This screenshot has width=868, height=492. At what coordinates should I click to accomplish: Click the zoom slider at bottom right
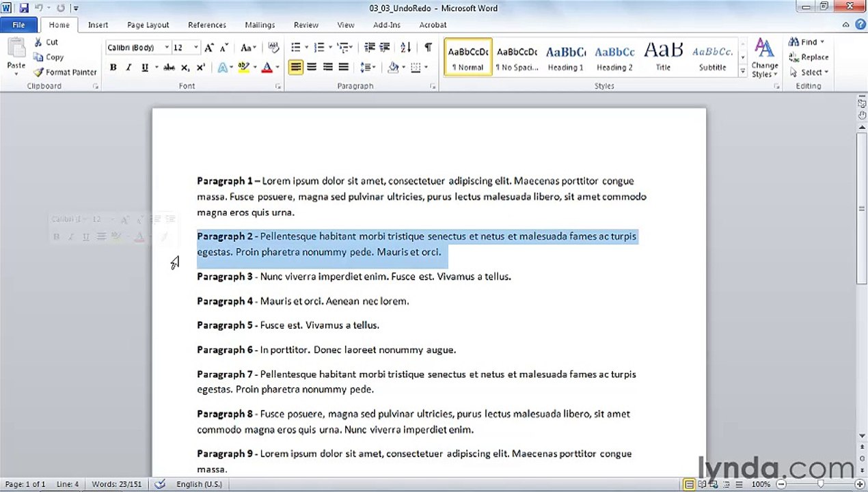(819, 484)
